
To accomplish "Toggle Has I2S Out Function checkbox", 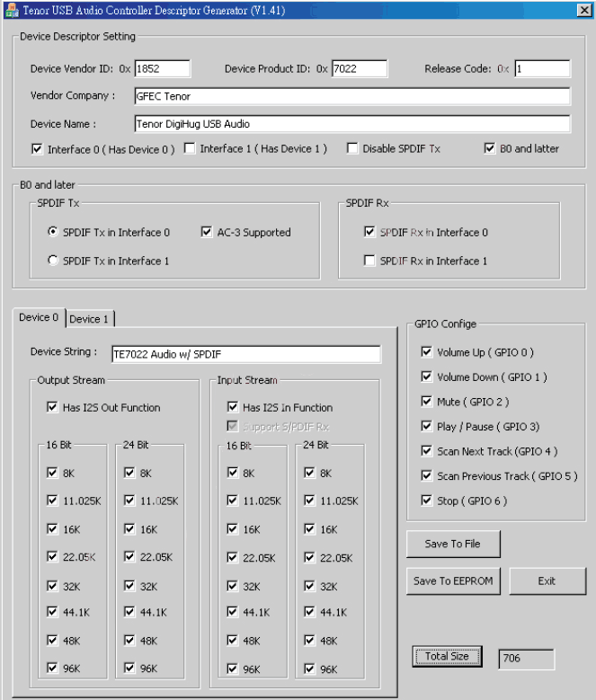I will (52, 407).
